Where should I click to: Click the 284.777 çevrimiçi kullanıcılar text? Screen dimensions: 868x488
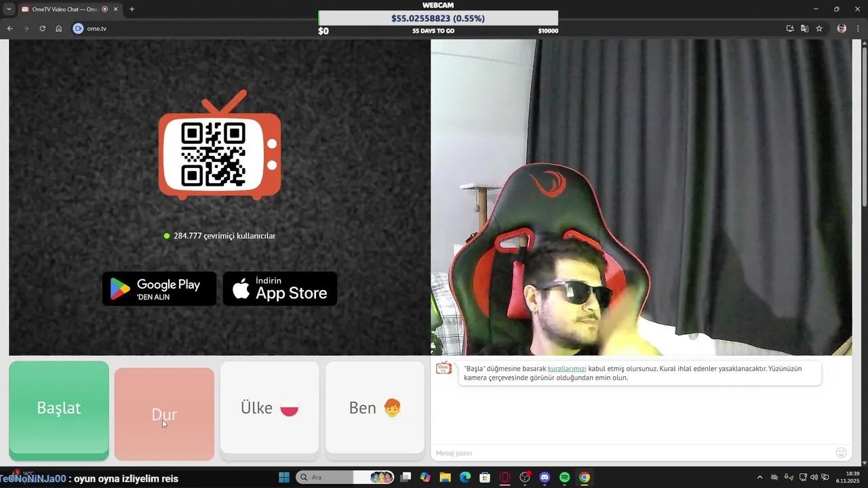(224, 236)
